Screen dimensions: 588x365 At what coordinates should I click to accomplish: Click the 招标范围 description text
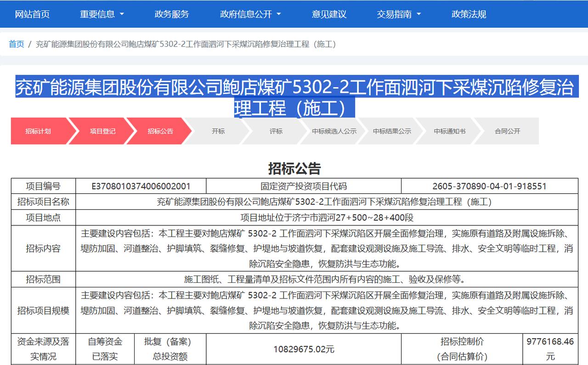coord(327,279)
